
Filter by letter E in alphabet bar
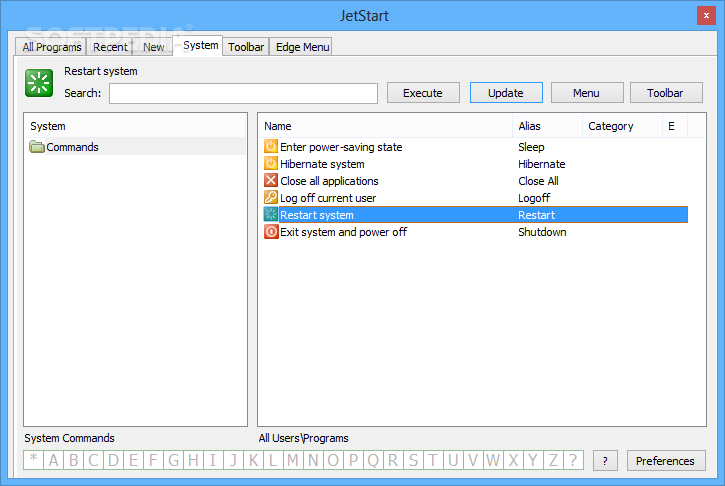pyautogui.click(x=133, y=460)
